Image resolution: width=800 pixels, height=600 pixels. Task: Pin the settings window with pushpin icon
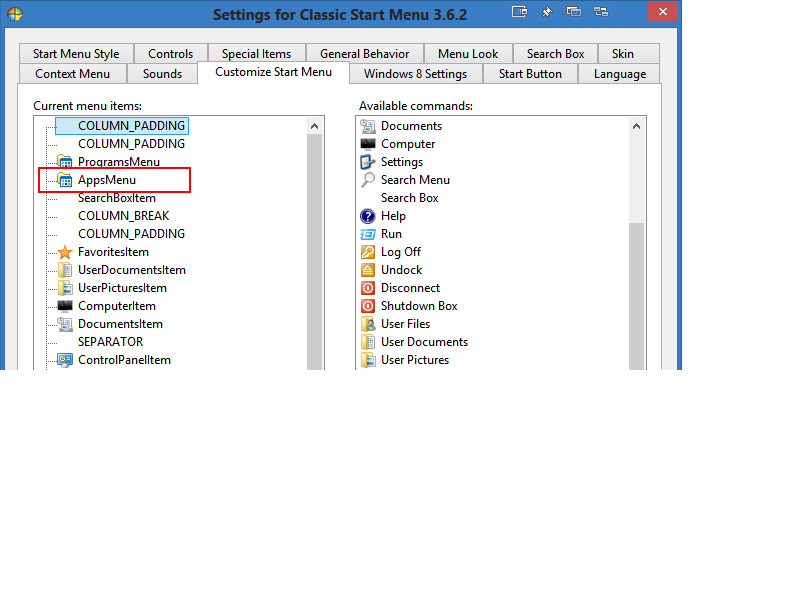(x=547, y=12)
